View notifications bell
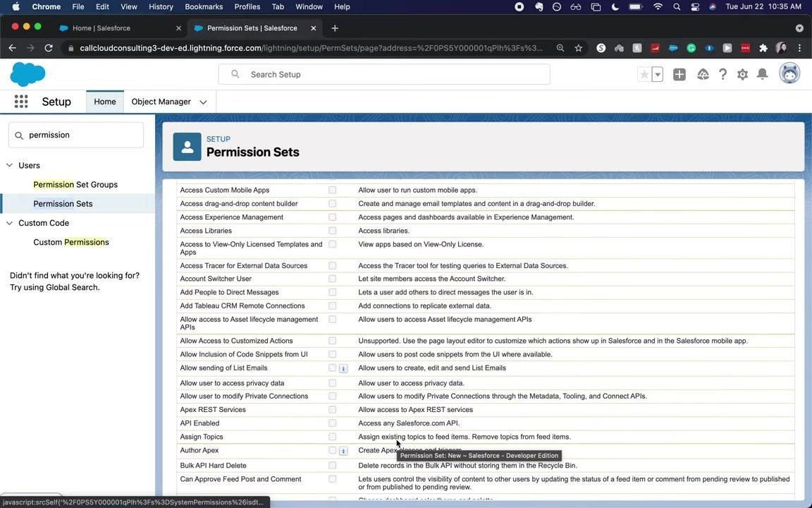This screenshot has width=812, height=508. [x=762, y=74]
